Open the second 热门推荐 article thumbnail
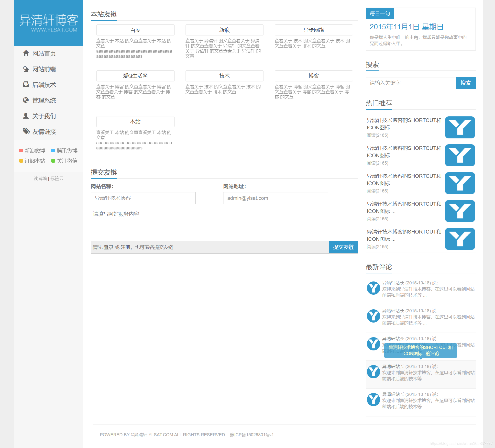495x448 pixels. coord(460,155)
